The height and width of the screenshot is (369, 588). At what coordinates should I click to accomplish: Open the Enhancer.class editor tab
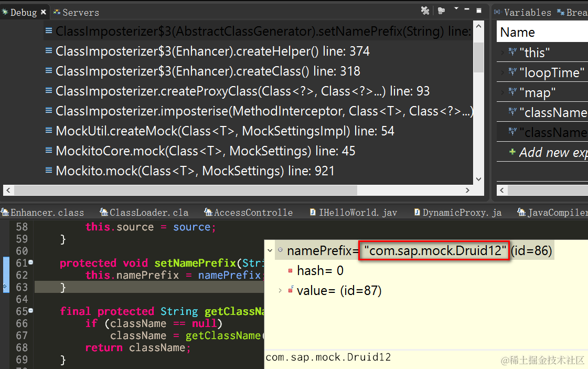pos(43,213)
